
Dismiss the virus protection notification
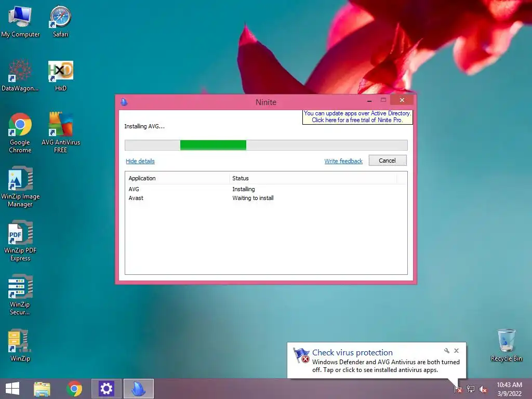456,351
